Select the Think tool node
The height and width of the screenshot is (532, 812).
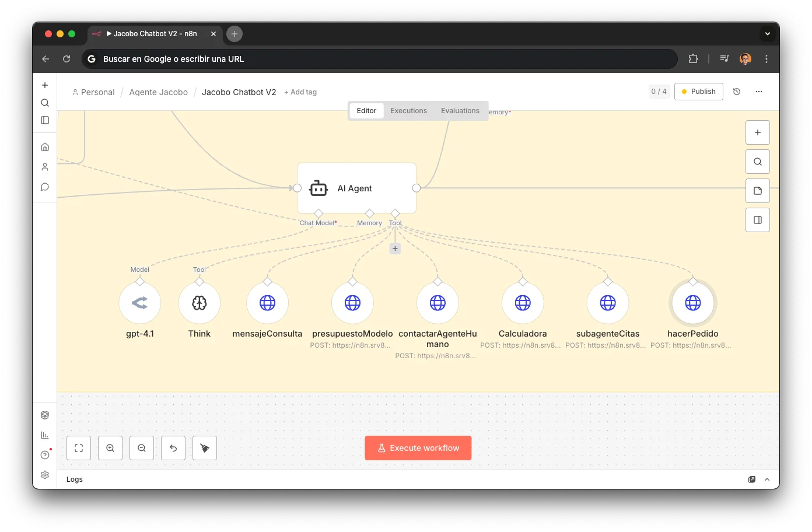[x=199, y=303]
